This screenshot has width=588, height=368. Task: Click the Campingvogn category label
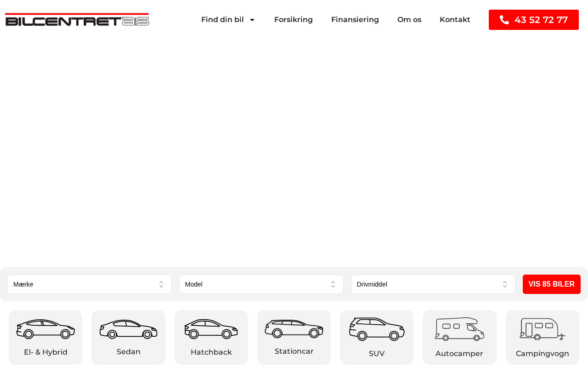click(x=543, y=354)
